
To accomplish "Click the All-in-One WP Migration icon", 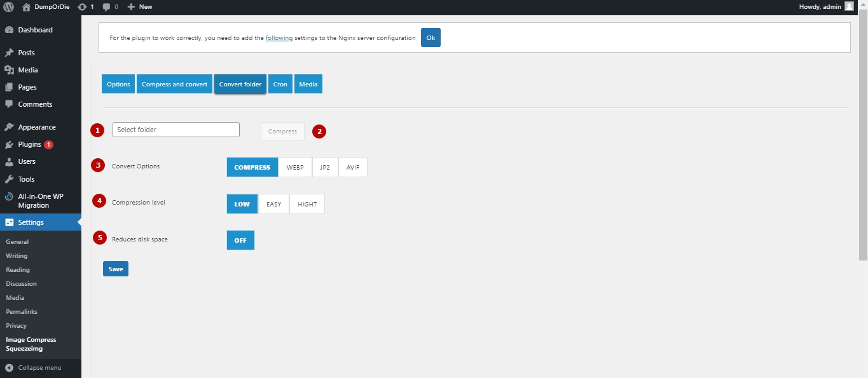I will point(9,197).
